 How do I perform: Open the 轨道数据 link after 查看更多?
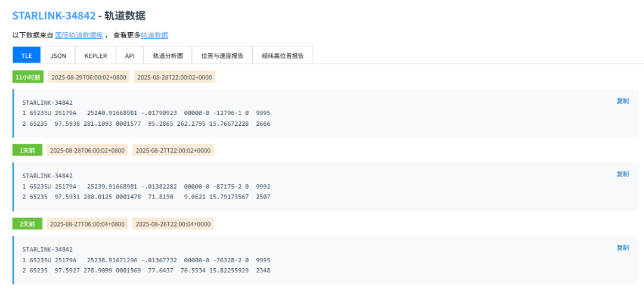click(x=154, y=35)
